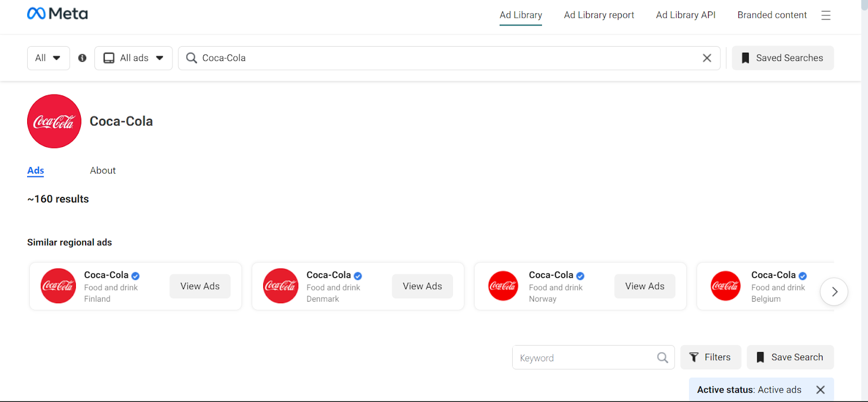
Task: Open Saved Searches list
Action: [782, 58]
